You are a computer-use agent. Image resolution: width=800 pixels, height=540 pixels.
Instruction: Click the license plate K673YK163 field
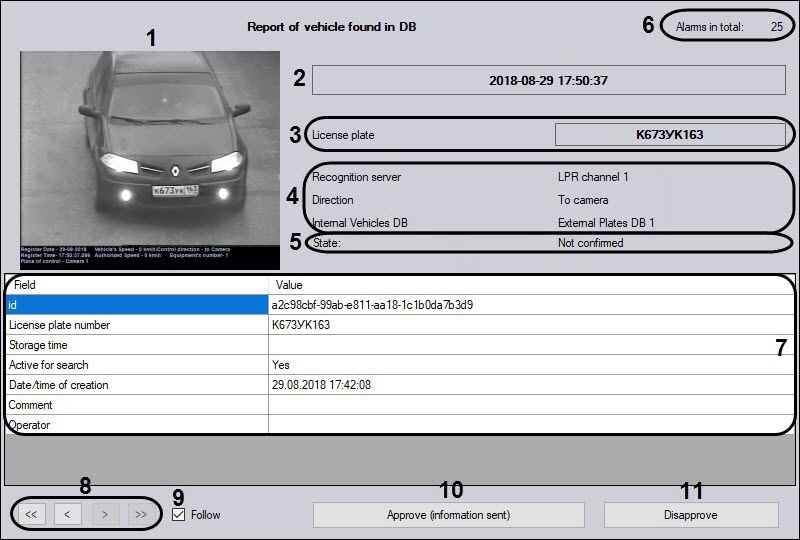669,134
